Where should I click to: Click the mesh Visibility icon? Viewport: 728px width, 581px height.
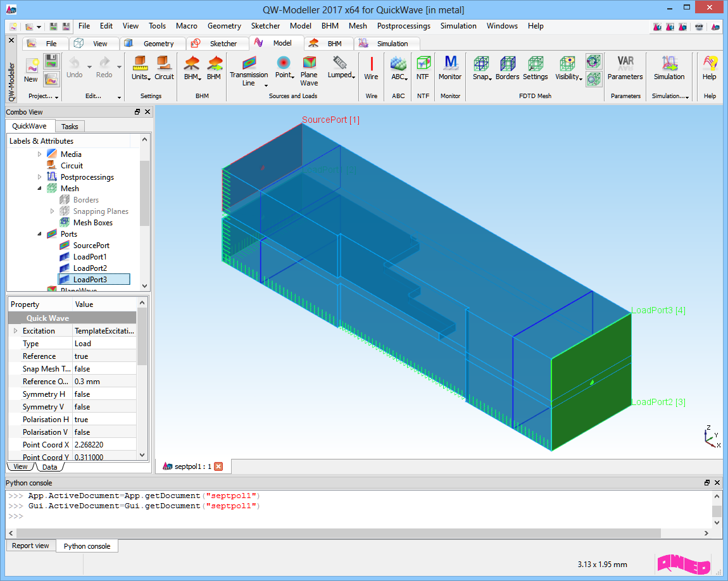click(x=567, y=63)
